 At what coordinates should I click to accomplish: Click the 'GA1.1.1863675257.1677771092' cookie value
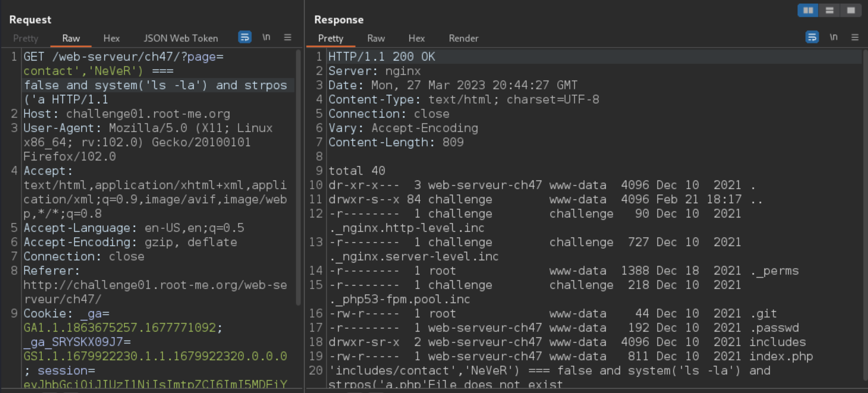[x=120, y=328]
